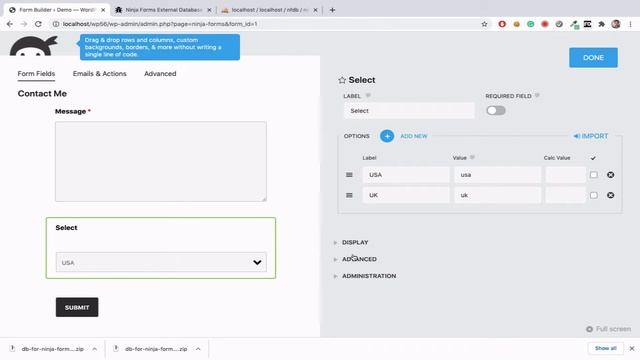
Task: Click the Message textarea in form preview
Action: [161, 161]
